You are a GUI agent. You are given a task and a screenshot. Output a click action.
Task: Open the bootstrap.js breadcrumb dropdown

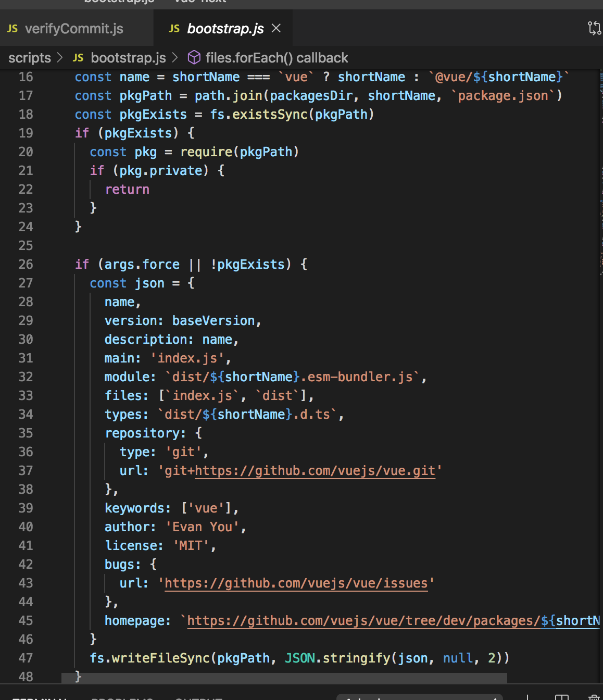[128, 58]
